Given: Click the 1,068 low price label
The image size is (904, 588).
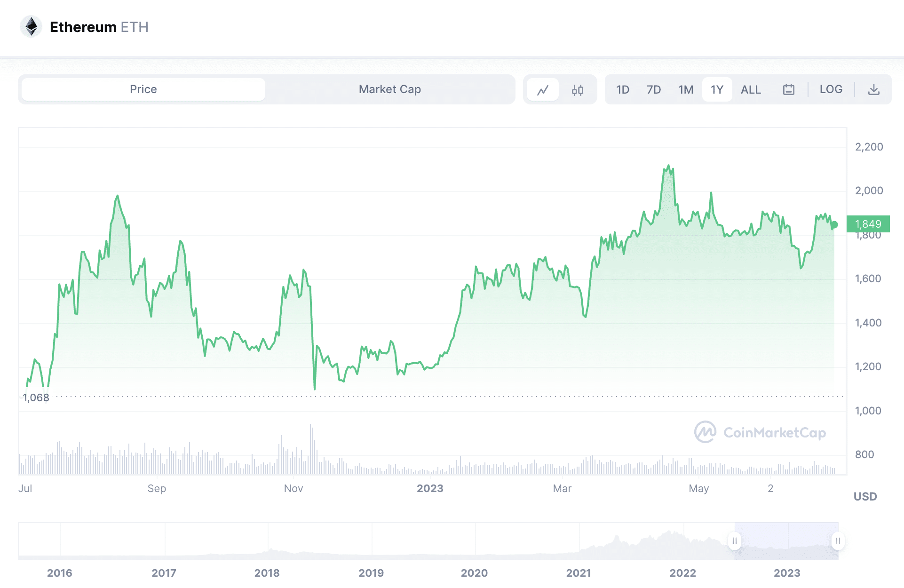Looking at the screenshot, I should click(x=36, y=397).
